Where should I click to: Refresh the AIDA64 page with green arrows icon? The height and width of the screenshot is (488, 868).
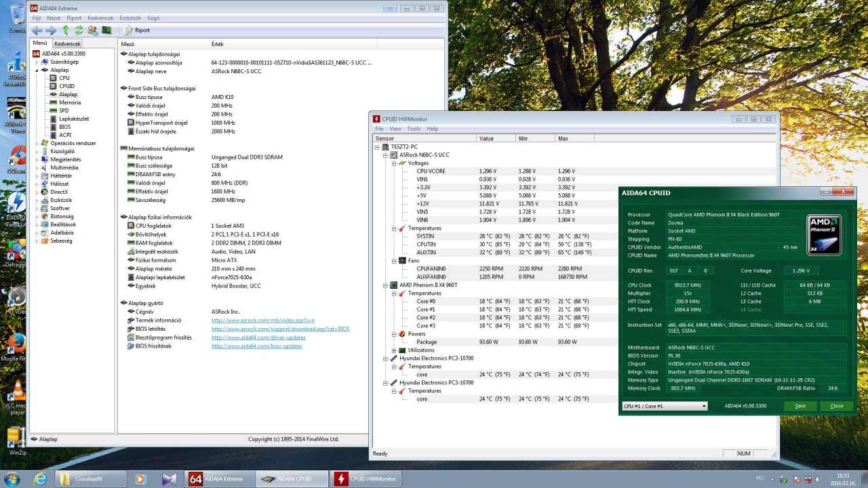[79, 30]
